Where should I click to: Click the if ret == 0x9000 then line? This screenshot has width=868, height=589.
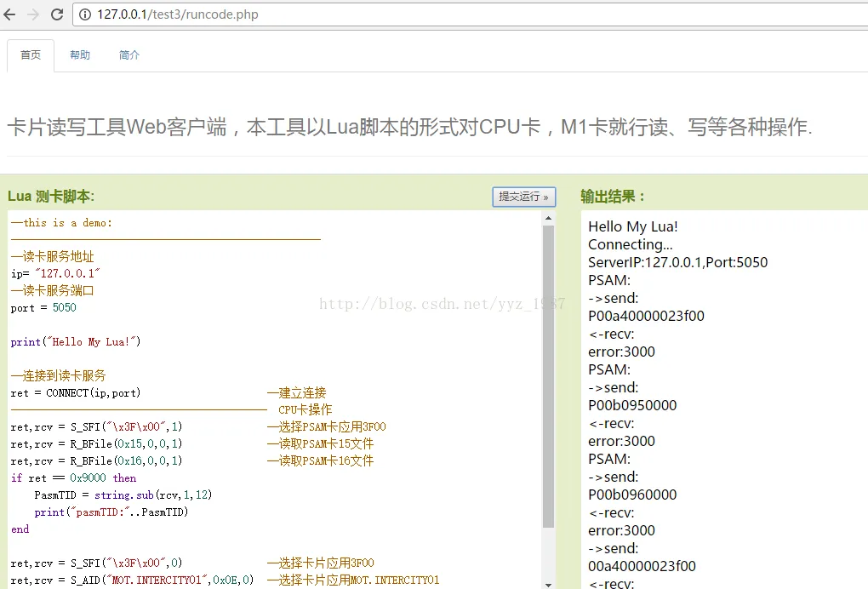[73, 478]
